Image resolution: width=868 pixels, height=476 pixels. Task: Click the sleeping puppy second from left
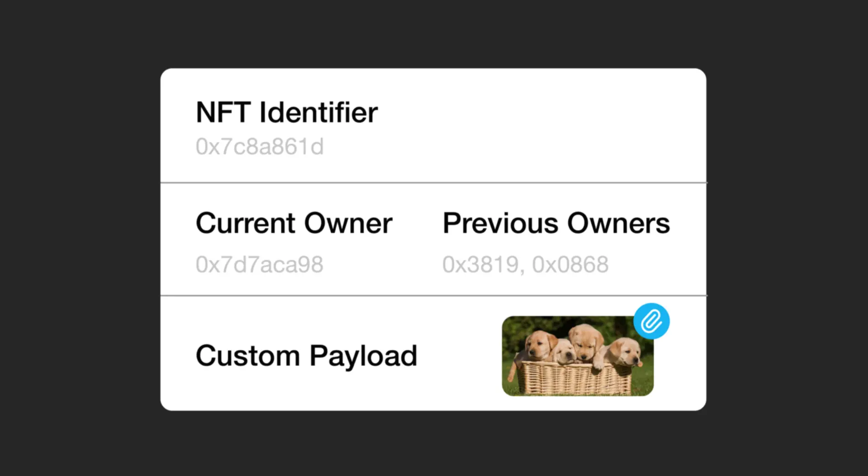pos(563,353)
